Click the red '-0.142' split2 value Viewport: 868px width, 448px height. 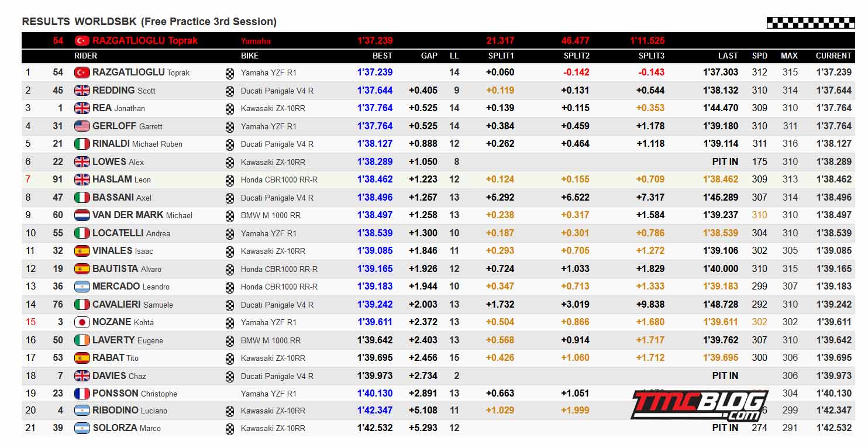tap(576, 73)
